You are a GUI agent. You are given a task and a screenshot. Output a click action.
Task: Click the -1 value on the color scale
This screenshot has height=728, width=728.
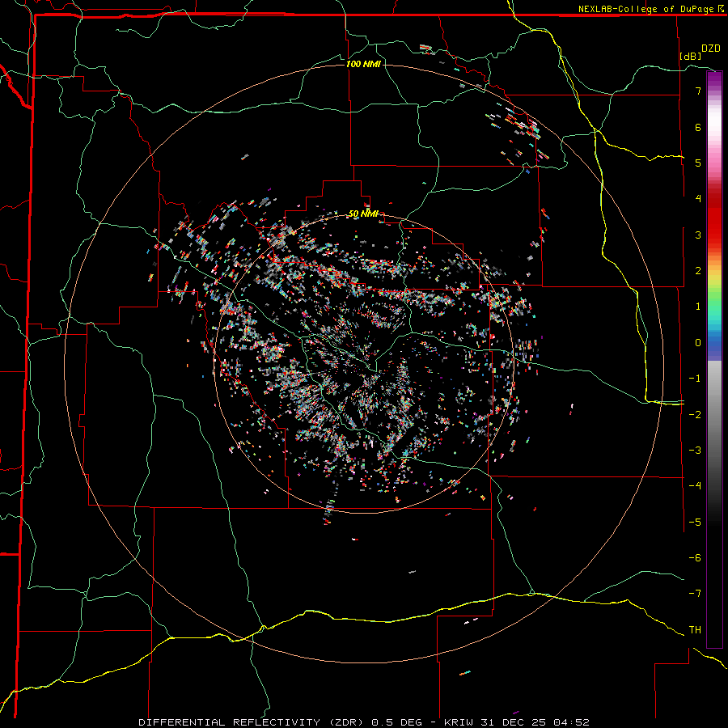695,379
